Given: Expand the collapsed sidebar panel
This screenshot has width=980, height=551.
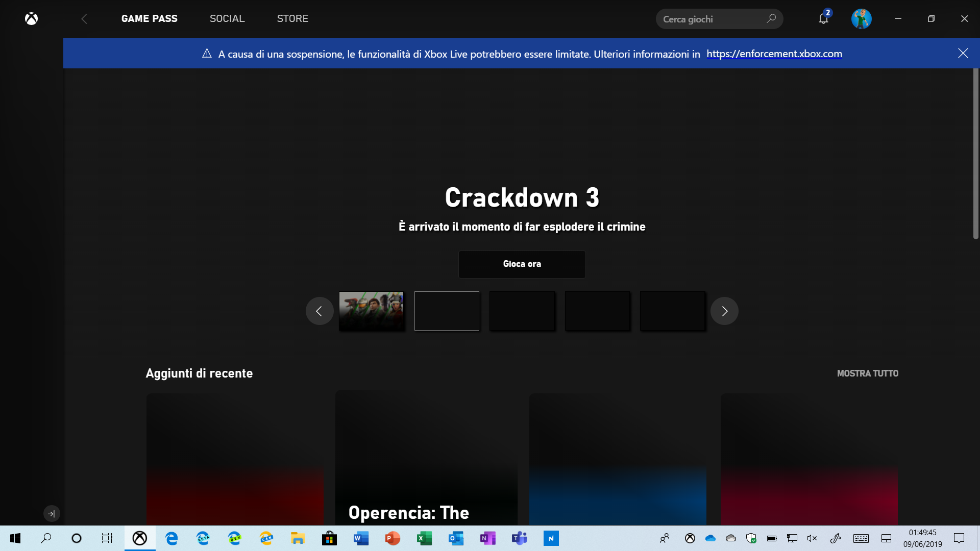Looking at the screenshot, I should click(x=52, y=514).
